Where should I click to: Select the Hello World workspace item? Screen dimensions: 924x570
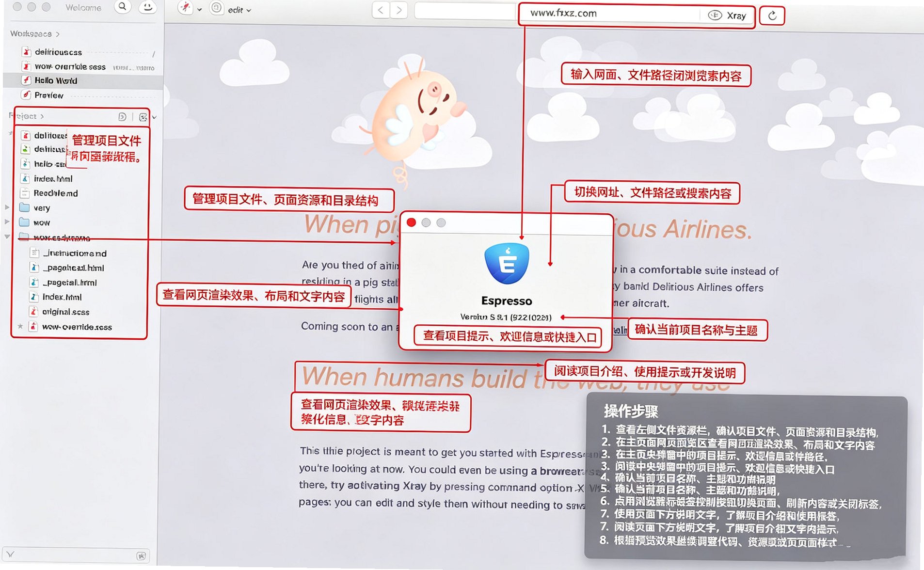pyautogui.click(x=56, y=80)
